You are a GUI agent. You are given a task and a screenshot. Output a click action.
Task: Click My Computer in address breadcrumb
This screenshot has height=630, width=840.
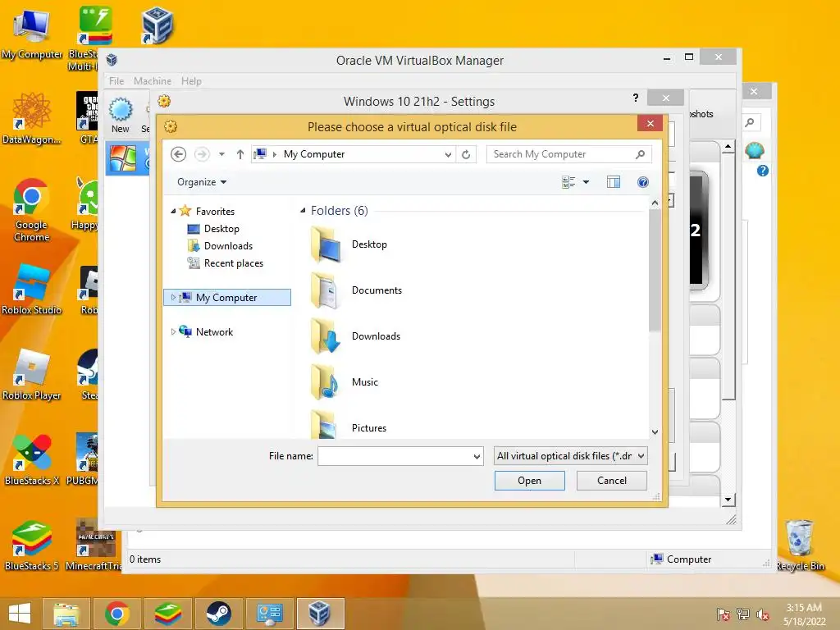coord(314,154)
